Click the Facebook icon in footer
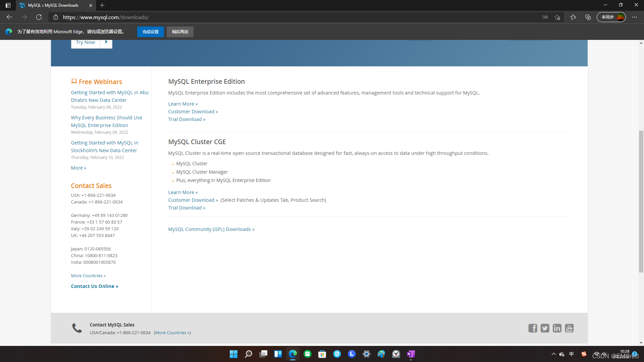 tap(533, 328)
